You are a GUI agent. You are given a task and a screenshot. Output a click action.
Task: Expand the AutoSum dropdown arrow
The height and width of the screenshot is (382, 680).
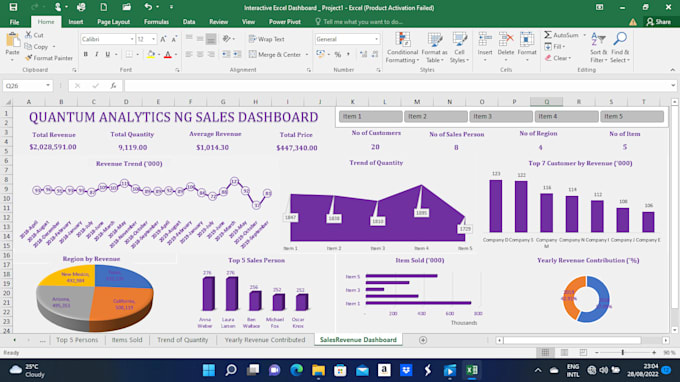click(x=584, y=35)
